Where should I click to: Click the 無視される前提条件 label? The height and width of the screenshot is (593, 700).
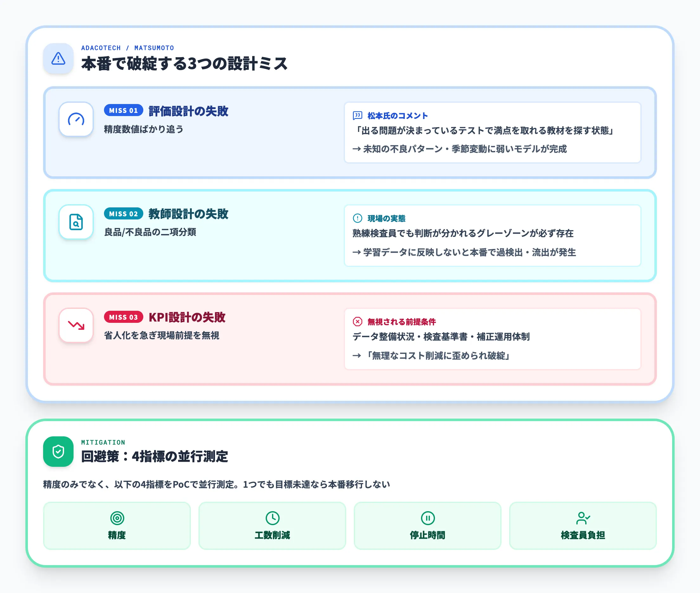coord(401,322)
